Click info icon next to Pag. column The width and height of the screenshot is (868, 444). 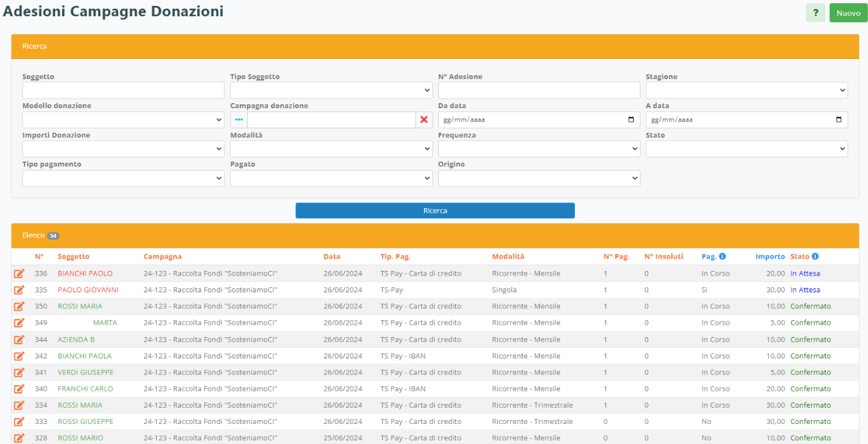pyautogui.click(x=722, y=257)
